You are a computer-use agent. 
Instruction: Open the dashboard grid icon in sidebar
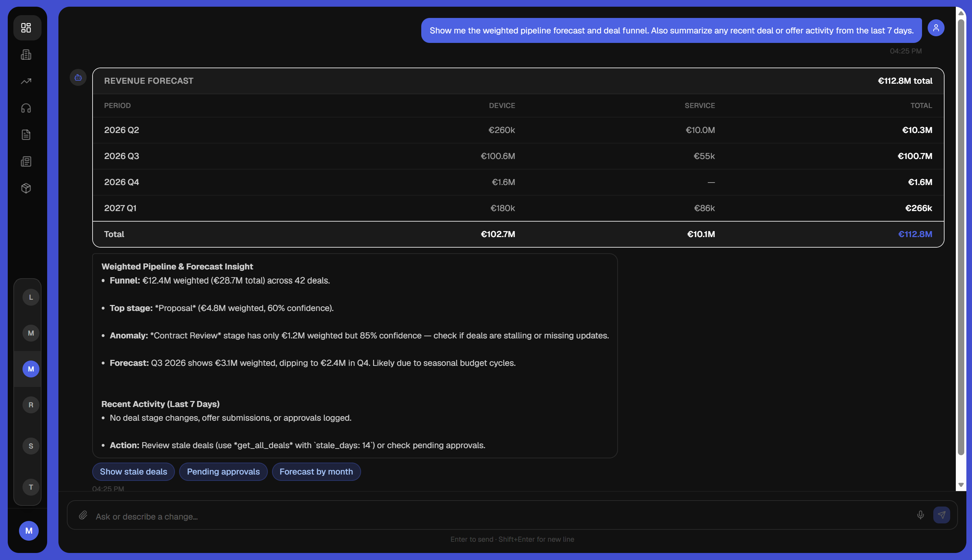point(26,28)
